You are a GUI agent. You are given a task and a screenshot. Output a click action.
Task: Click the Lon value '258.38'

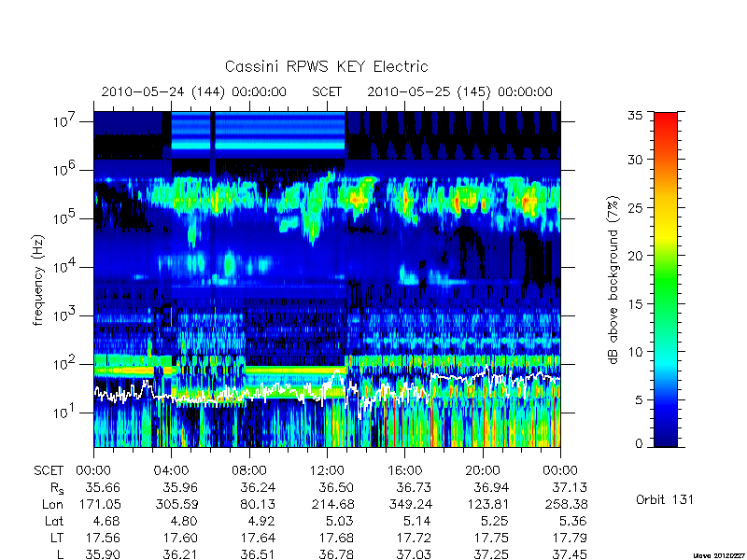tap(565, 504)
